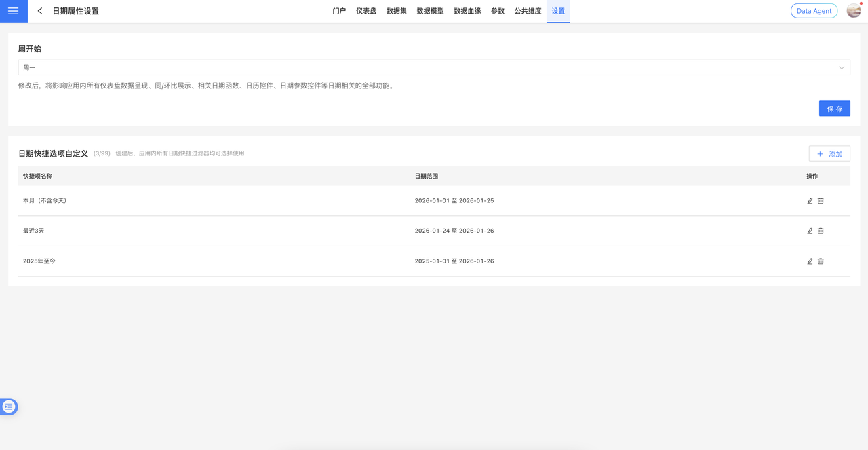Click 添加 to add a shortcut
The height and width of the screenshot is (450, 868).
click(829, 154)
